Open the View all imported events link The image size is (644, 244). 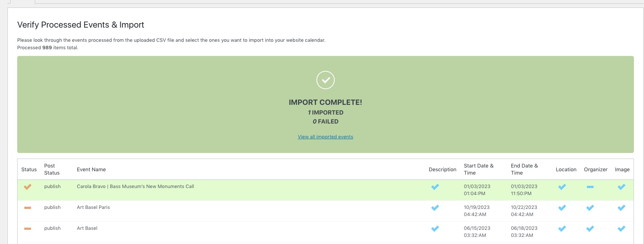325,137
